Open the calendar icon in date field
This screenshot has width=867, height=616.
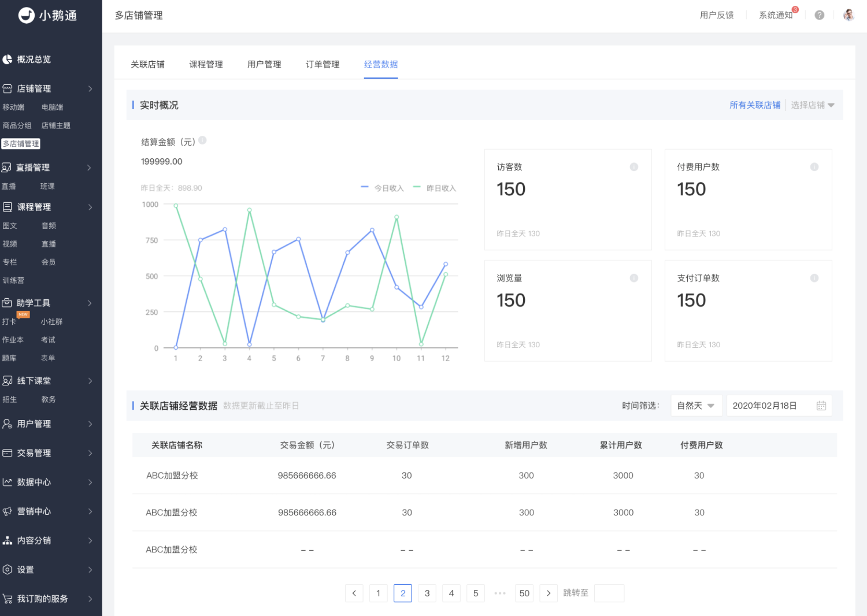coord(821,406)
